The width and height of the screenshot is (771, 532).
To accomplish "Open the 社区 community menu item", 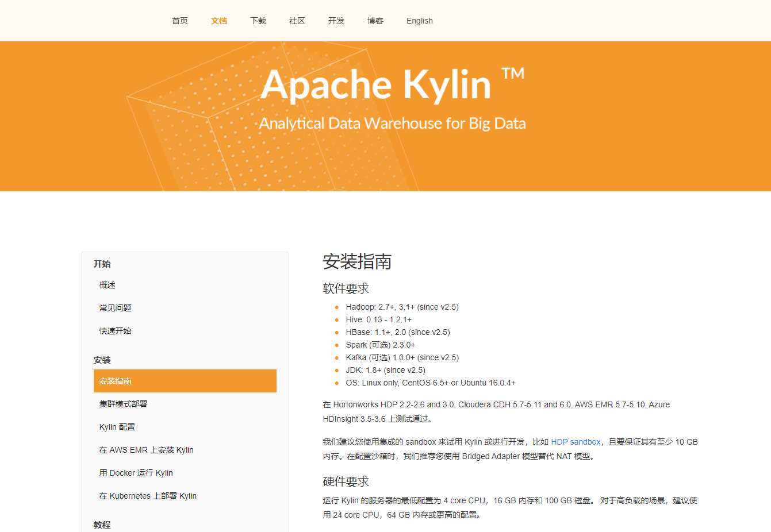I will [x=297, y=21].
